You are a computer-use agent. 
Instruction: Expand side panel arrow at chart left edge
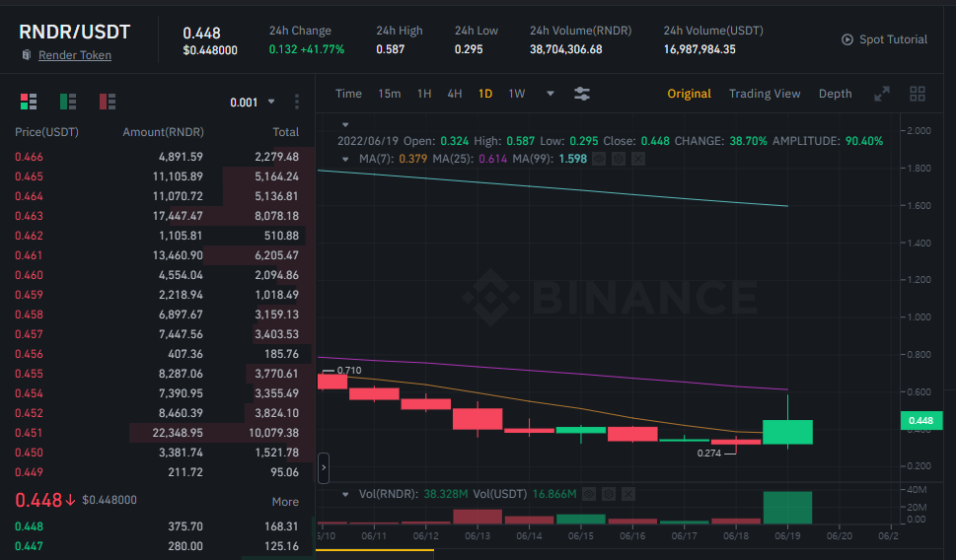(324, 468)
